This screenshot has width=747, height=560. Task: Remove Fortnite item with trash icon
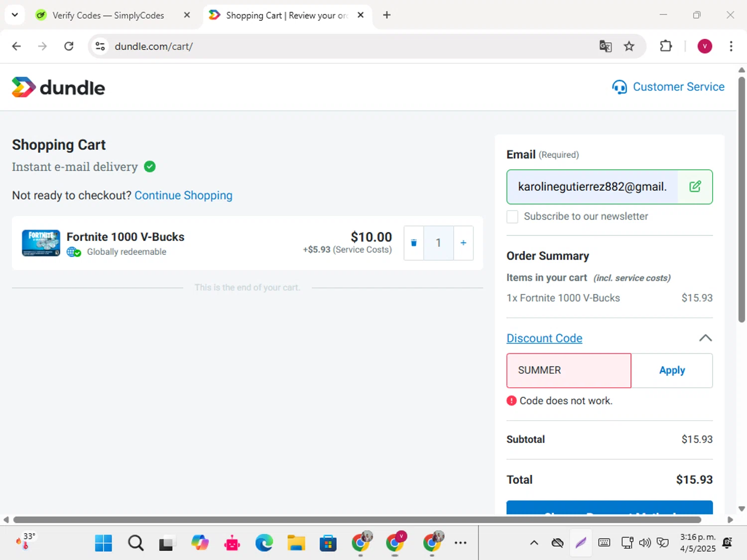click(x=413, y=243)
